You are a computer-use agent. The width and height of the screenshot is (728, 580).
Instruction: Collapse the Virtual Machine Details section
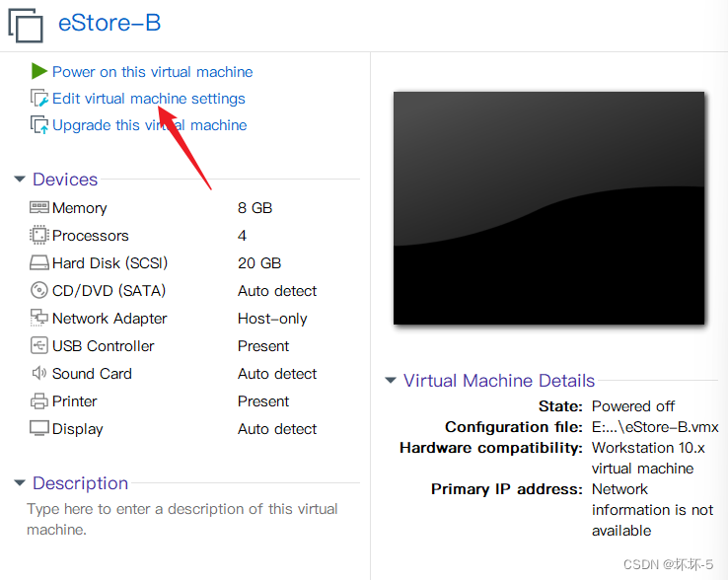click(391, 381)
